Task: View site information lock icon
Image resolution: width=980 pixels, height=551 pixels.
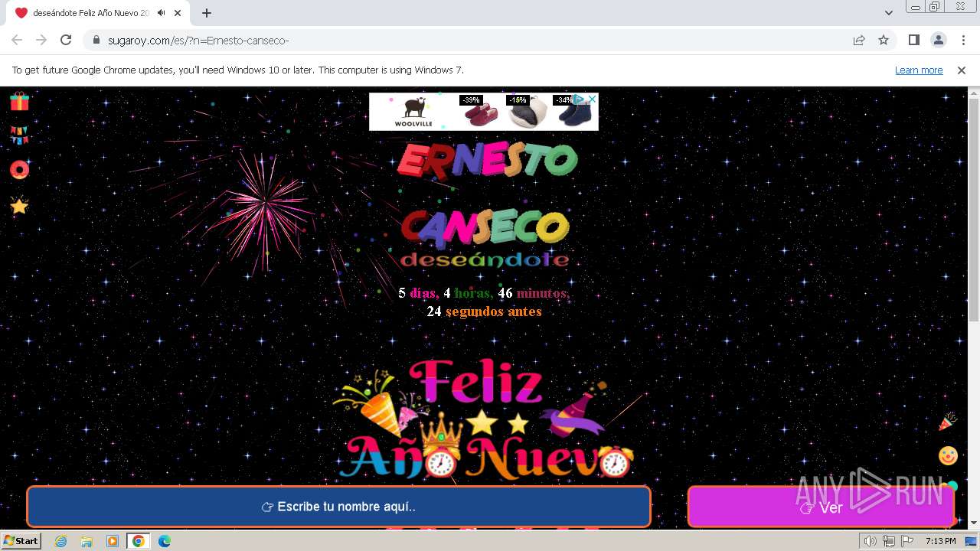Action: (96, 40)
